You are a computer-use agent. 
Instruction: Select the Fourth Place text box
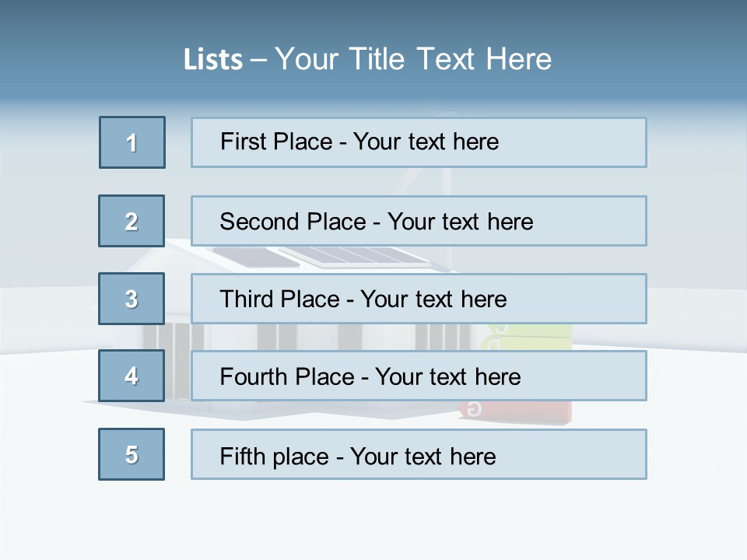coord(419,376)
